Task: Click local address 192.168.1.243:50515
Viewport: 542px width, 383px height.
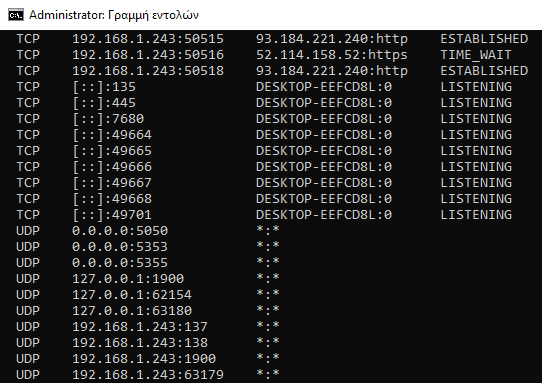Action: [148, 39]
